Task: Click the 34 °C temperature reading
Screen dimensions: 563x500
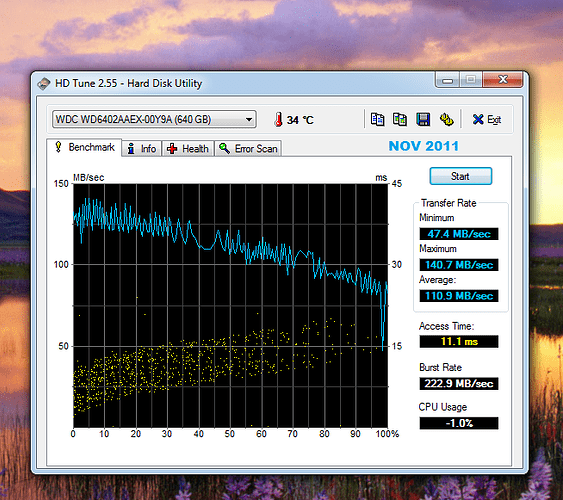Action: [x=300, y=120]
